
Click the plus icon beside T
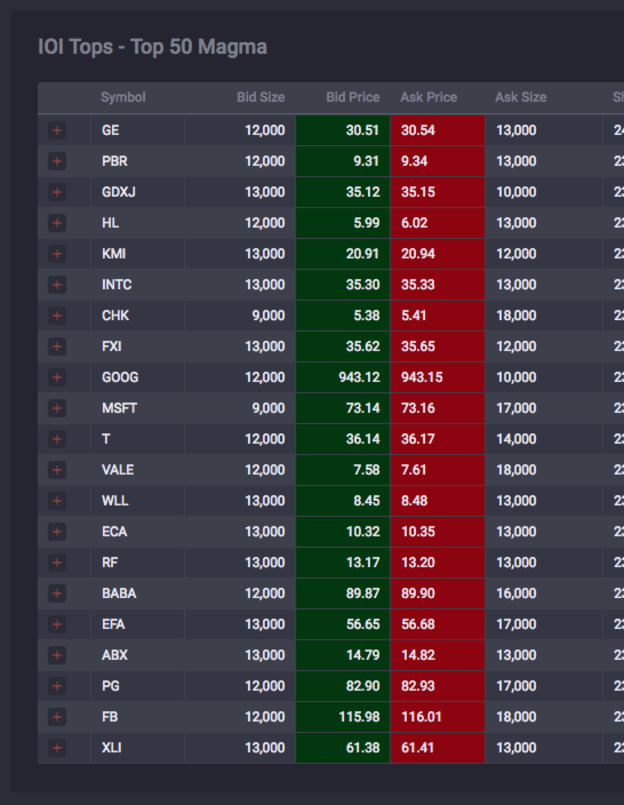(x=57, y=439)
